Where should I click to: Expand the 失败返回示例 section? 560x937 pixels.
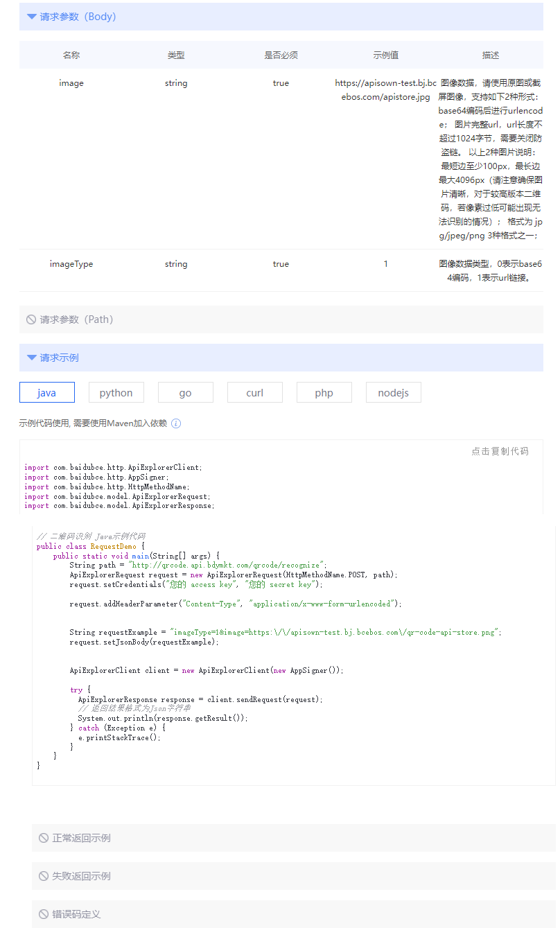[293, 876]
